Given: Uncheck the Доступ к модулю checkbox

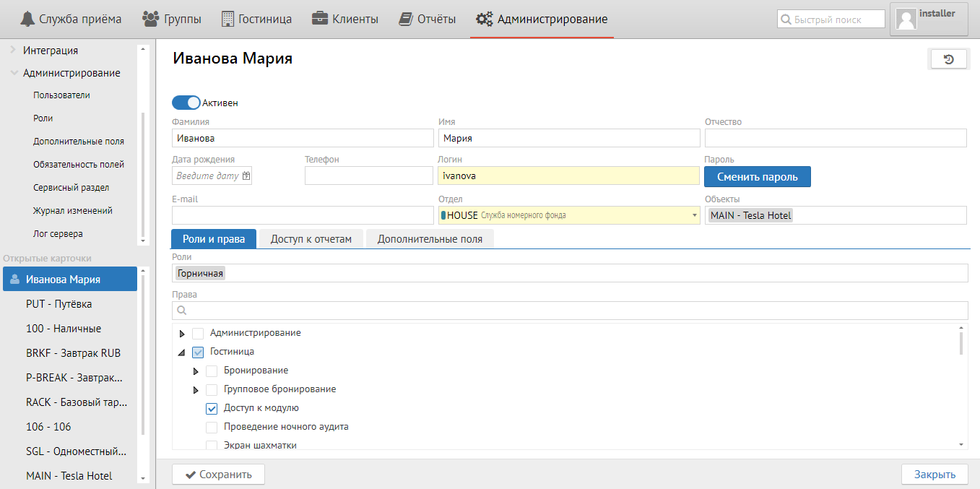Looking at the screenshot, I should coord(212,408).
